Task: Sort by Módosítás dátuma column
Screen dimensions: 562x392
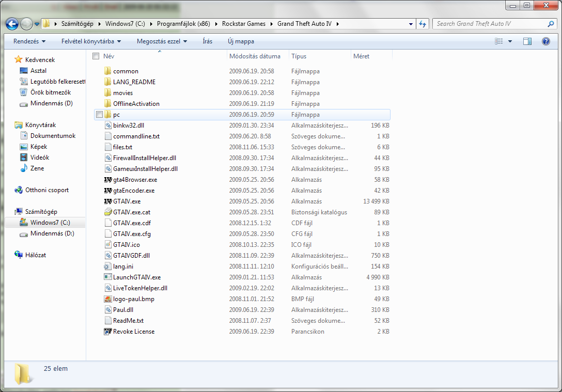Action: pos(255,56)
